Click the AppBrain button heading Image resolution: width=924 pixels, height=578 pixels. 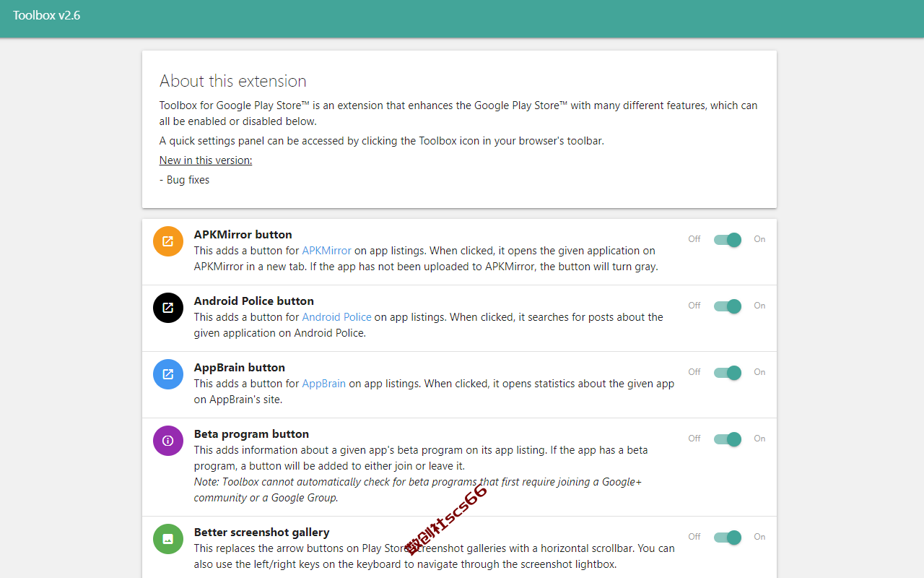point(239,368)
